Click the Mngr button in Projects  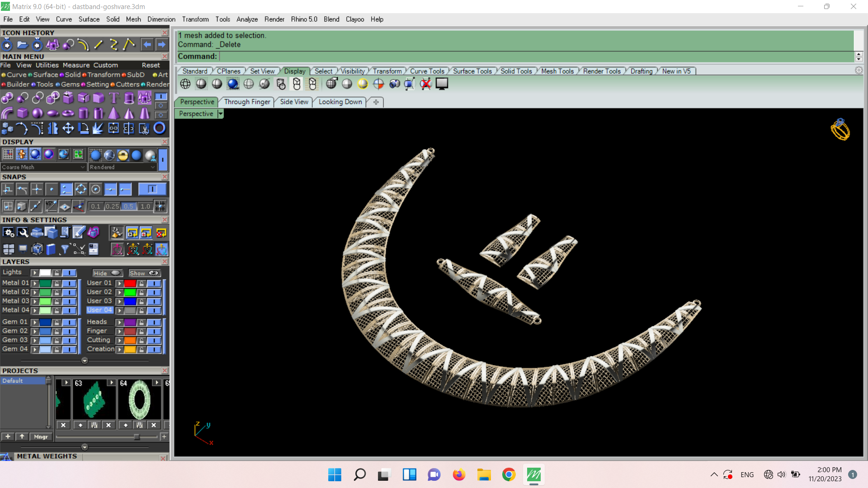pos(41,436)
